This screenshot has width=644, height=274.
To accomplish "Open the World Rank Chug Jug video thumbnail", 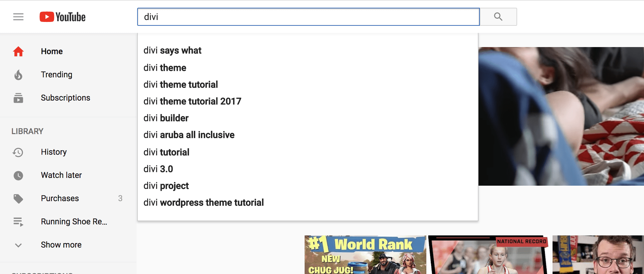I will pos(365,255).
